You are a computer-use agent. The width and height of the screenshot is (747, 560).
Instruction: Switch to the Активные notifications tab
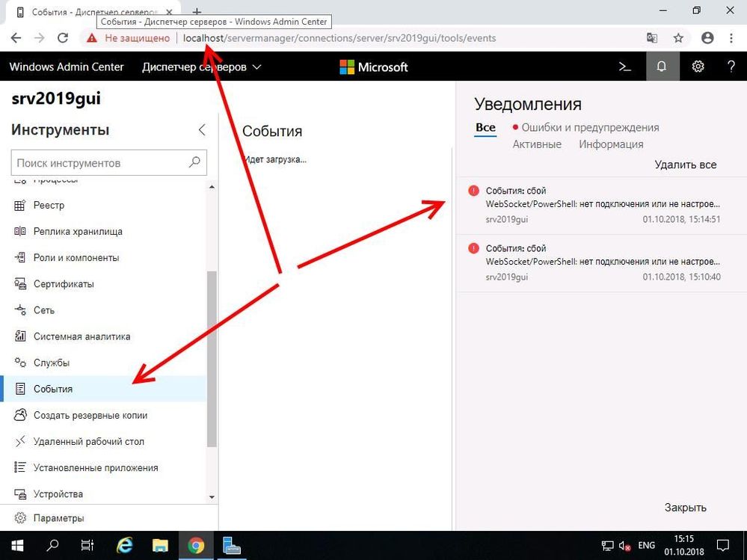[537, 144]
